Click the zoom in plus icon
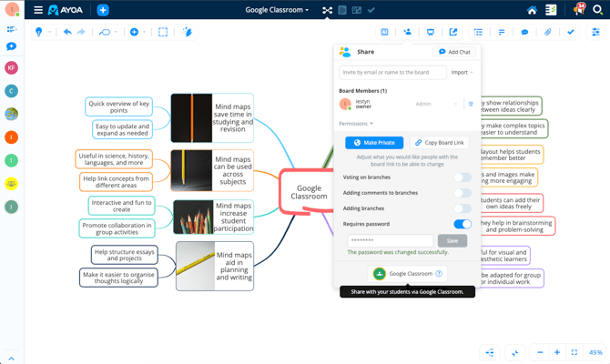This screenshot has width=610, height=364. pyautogui.click(x=557, y=352)
